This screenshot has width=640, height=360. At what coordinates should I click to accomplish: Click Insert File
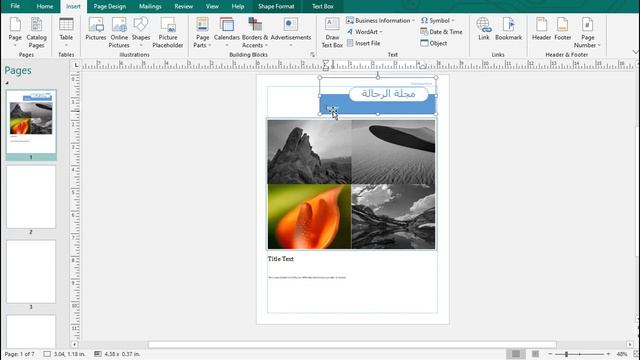point(363,43)
